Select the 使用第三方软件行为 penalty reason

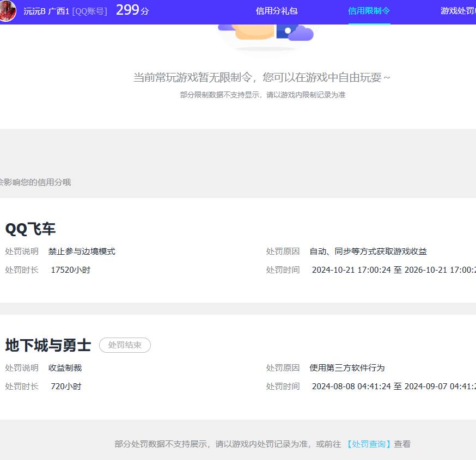tap(347, 367)
